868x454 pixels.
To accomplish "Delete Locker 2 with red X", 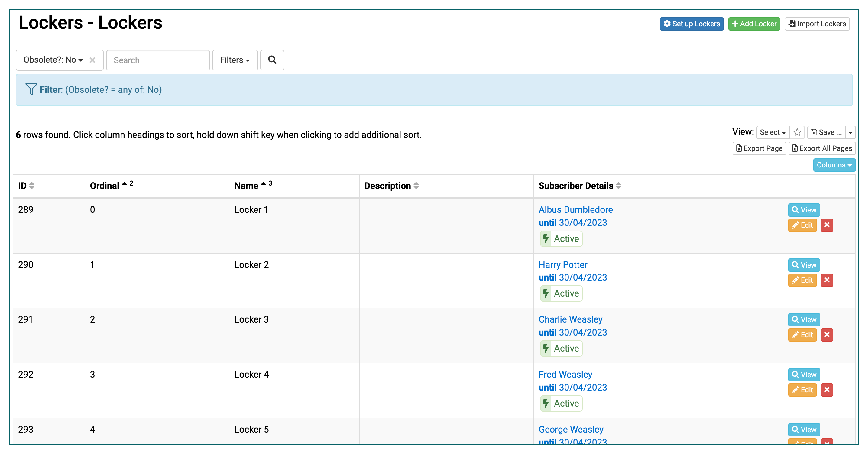I will click(x=827, y=280).
